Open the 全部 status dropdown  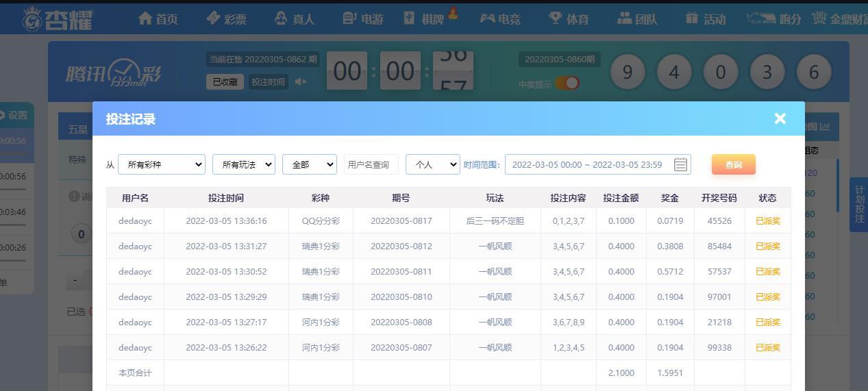click(310, 164)
